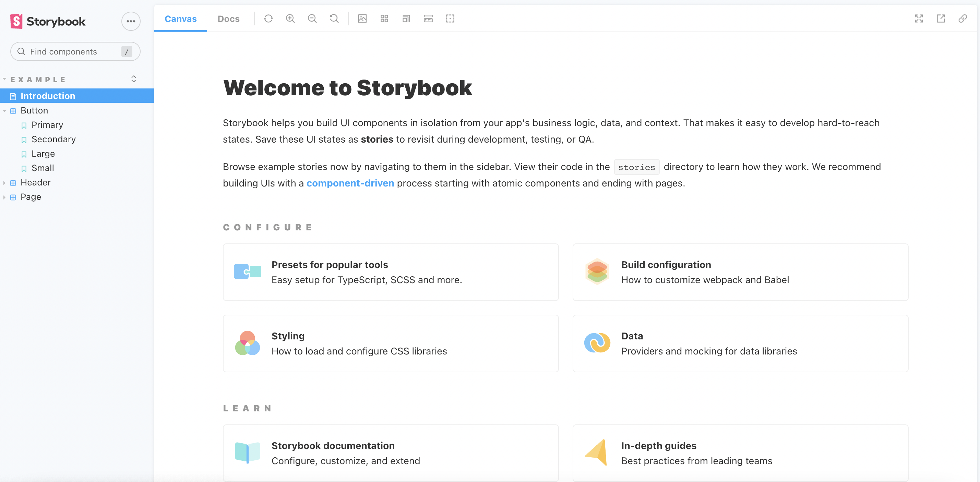The width and height of the screenshot is (980, 482).
Task: Toggle the outlines tool
Action: tap(450, 19)
